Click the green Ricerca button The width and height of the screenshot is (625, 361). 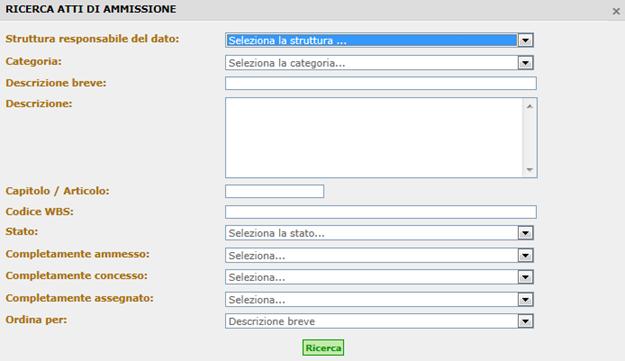(323, 348)
